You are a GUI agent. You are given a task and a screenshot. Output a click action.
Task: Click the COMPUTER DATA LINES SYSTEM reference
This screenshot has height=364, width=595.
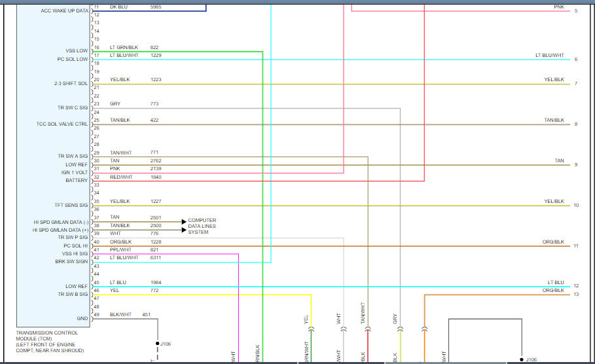(x=202, y=226)
